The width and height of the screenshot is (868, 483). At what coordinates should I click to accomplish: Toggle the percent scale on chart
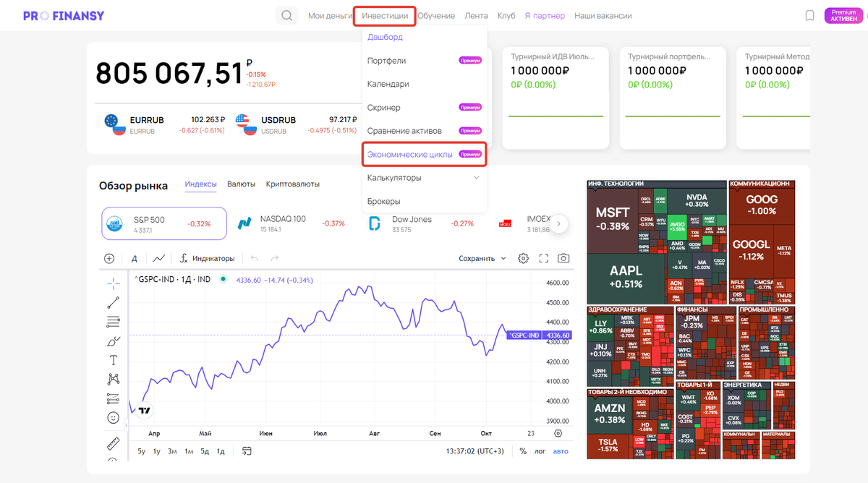(x=523, y=451)
